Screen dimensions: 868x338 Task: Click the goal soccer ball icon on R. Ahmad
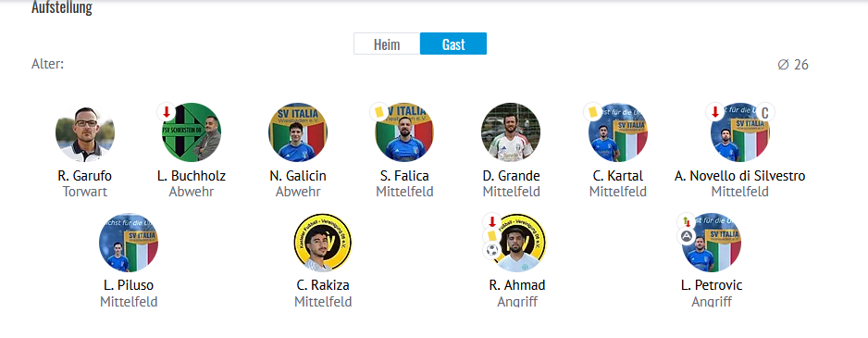coord(491,251)
